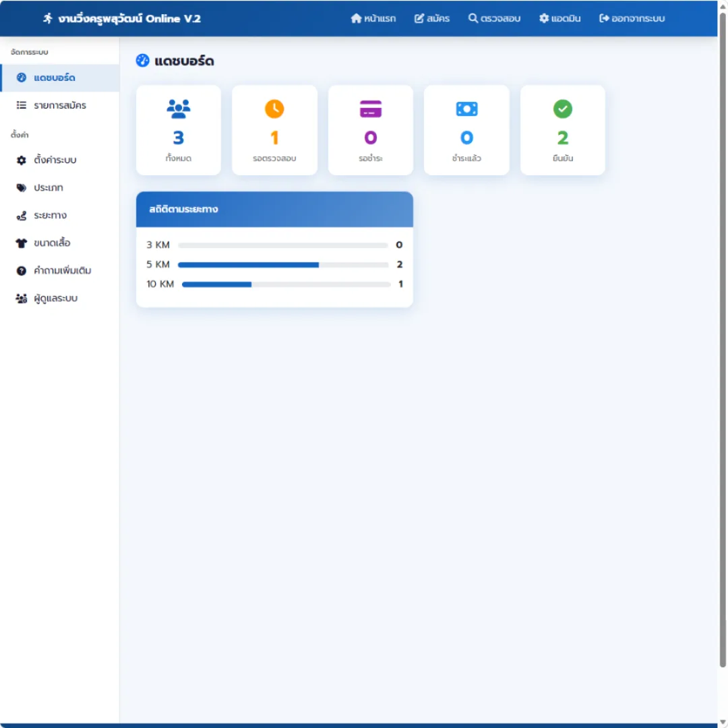
Task: Click the purple credit card รอชำระ card
Action: [x=371, y=130]
